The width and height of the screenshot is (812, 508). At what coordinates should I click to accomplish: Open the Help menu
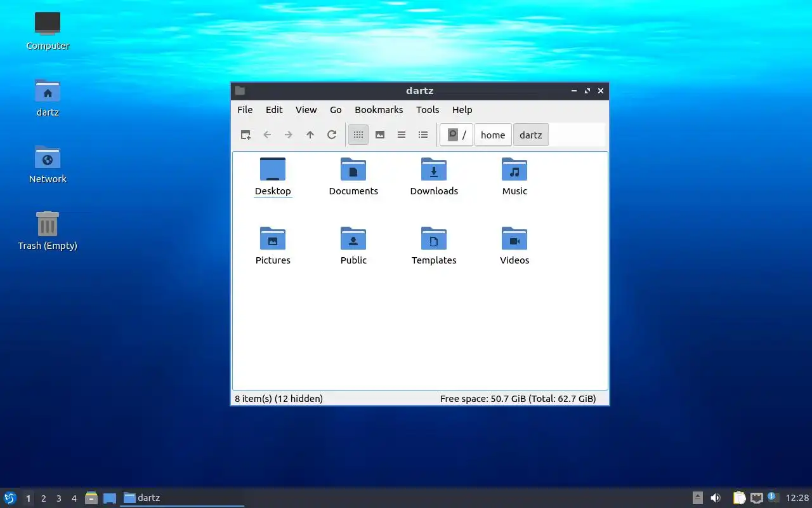coord(462,110)
